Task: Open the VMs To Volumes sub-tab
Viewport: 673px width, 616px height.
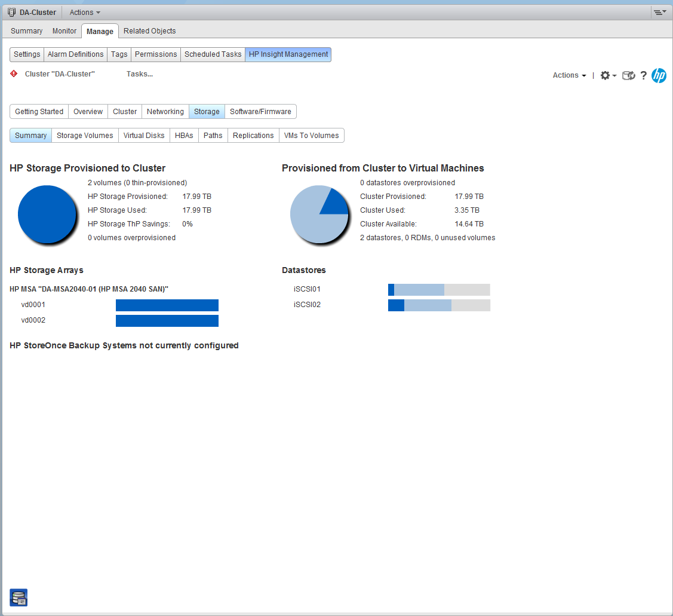Action: tap(312, 135)
